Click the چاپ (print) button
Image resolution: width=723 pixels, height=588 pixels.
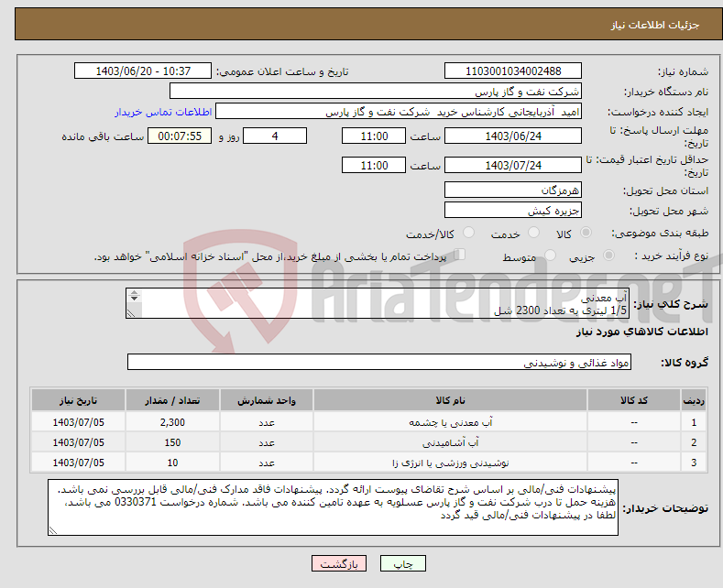402,563
